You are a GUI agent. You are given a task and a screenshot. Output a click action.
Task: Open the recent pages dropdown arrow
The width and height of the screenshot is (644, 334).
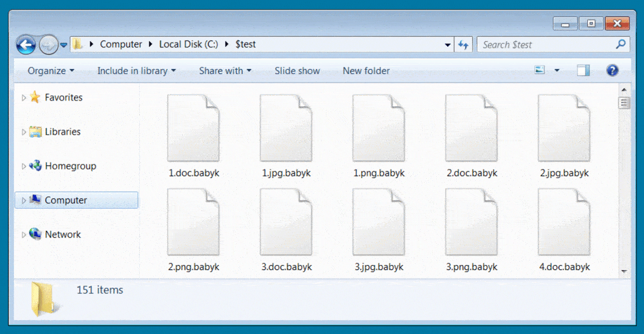(x=64, y=45)
